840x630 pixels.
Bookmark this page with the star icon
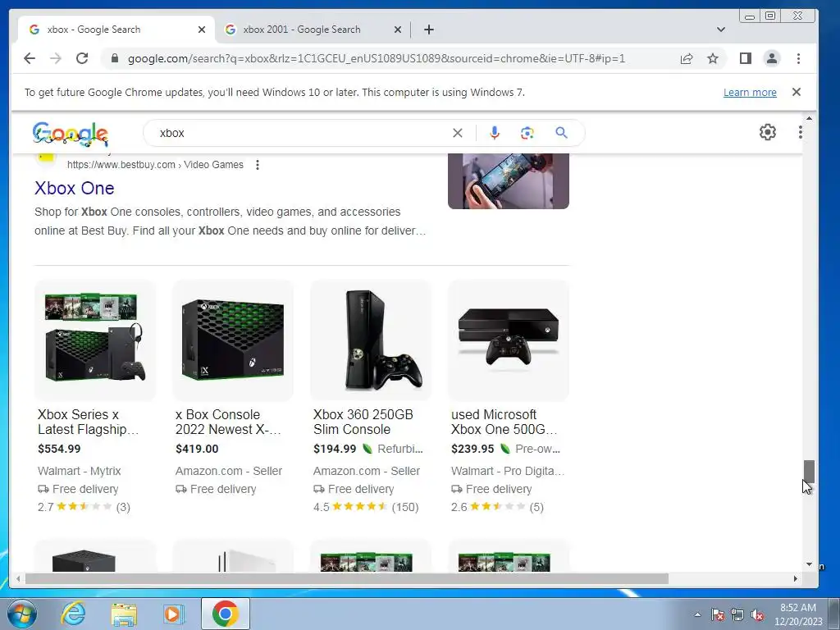[x=713, y=58]
